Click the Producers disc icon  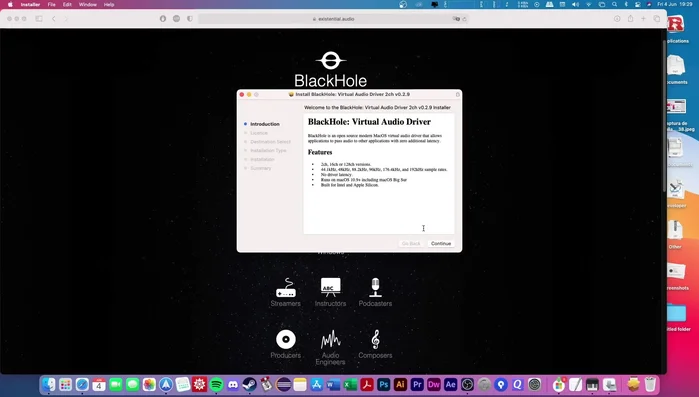pos(286,340)
